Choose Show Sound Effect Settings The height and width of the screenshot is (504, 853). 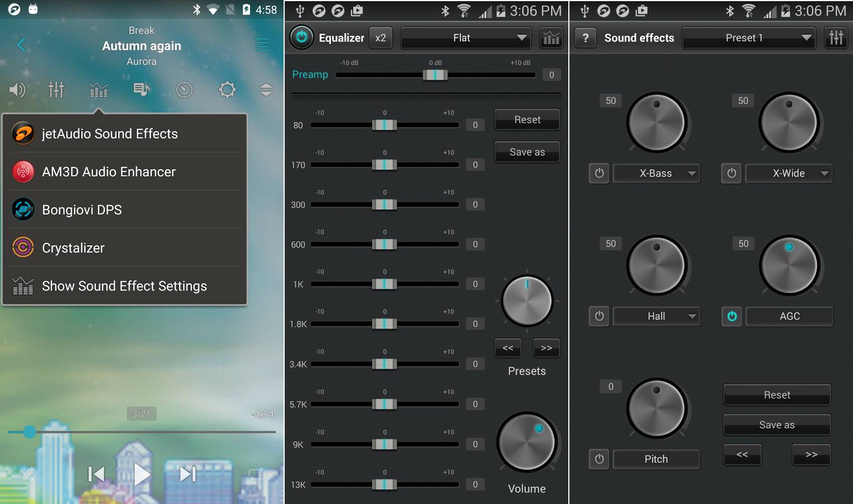pos(125,286)
